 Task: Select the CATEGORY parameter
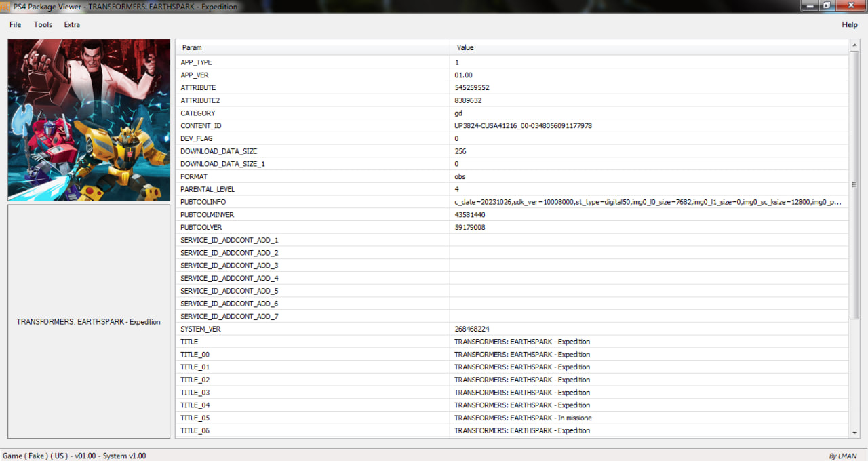(197, 113)
